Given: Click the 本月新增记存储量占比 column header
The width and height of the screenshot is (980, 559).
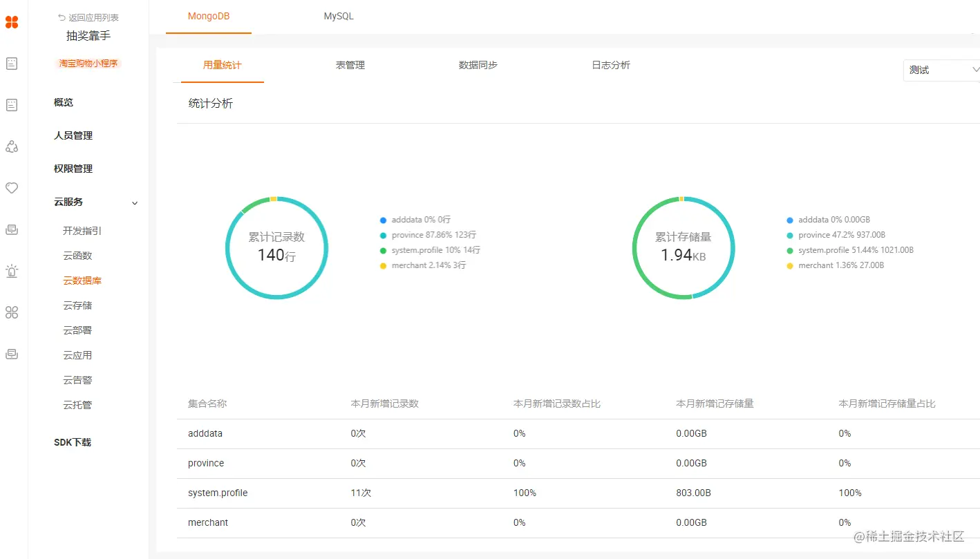Looking at the screenshot, I should 887,404.
